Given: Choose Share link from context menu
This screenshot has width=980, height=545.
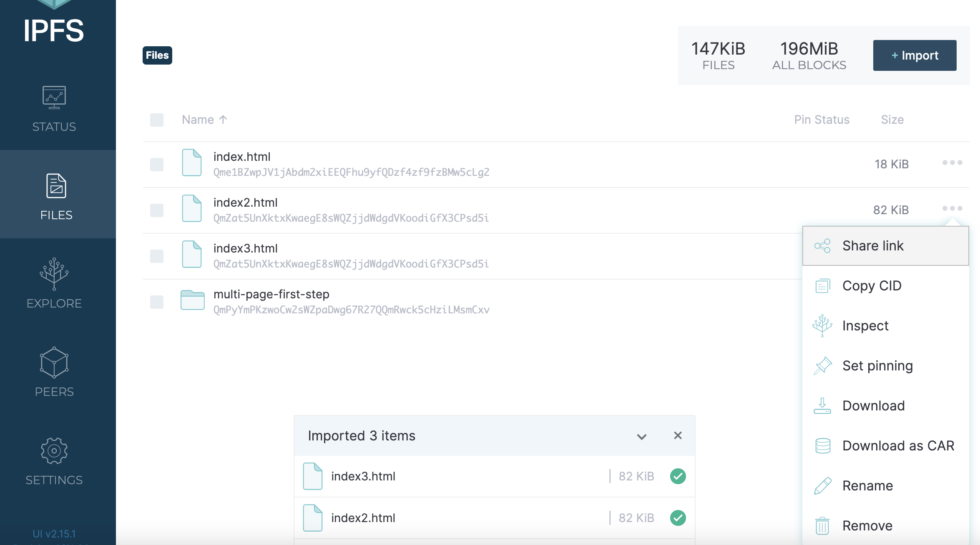Looking at the screenshot, I should tap(872, 246).
